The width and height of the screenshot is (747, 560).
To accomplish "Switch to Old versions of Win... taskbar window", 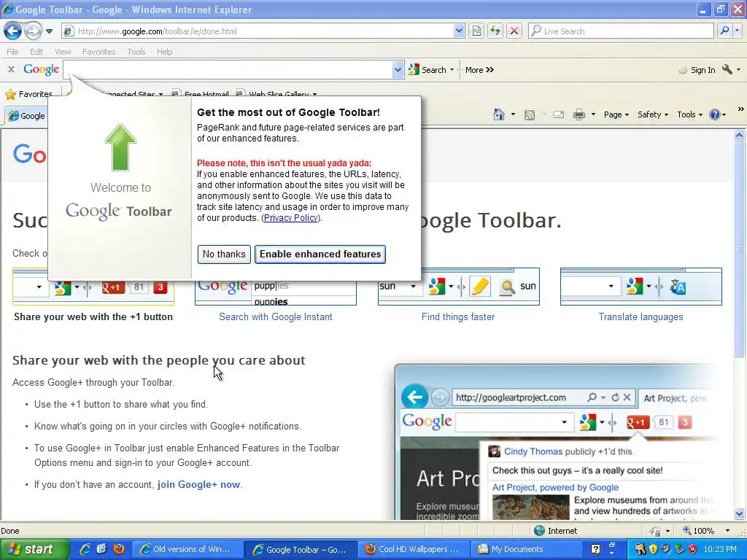I will pyautogui.click(x=187, y=550).
